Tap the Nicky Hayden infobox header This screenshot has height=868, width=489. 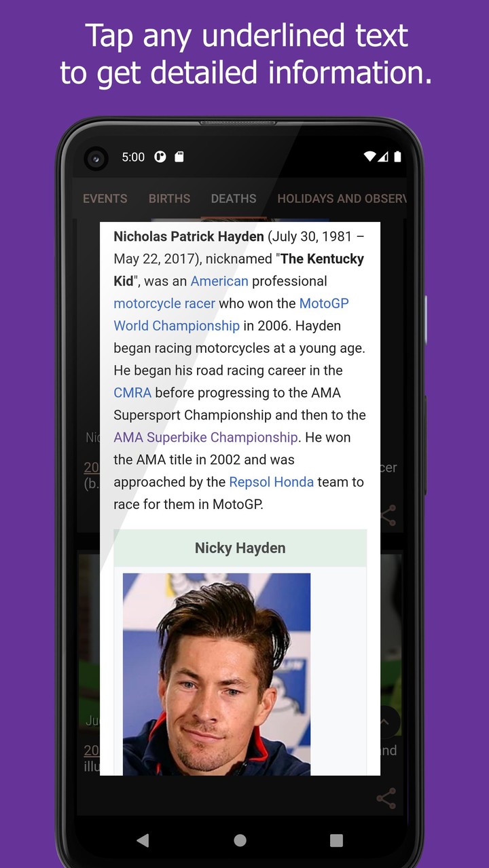[240, 548]
